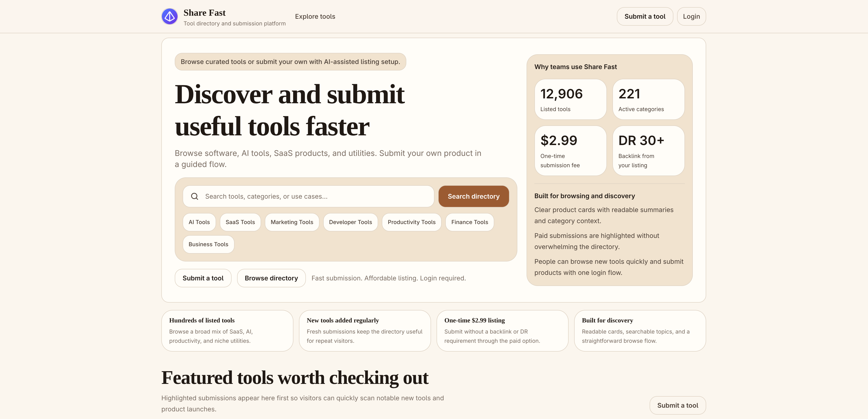The image size is (868, 419).
Task: Select the Business Tools category chip
Action: (x=208, y=244)
